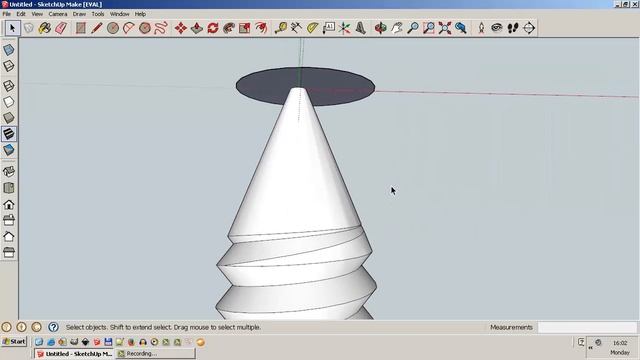The height and width of the screenshot is (360, 640).
Task: Switch to the Recording... taskbar window
Action: (x=155, y=354)
